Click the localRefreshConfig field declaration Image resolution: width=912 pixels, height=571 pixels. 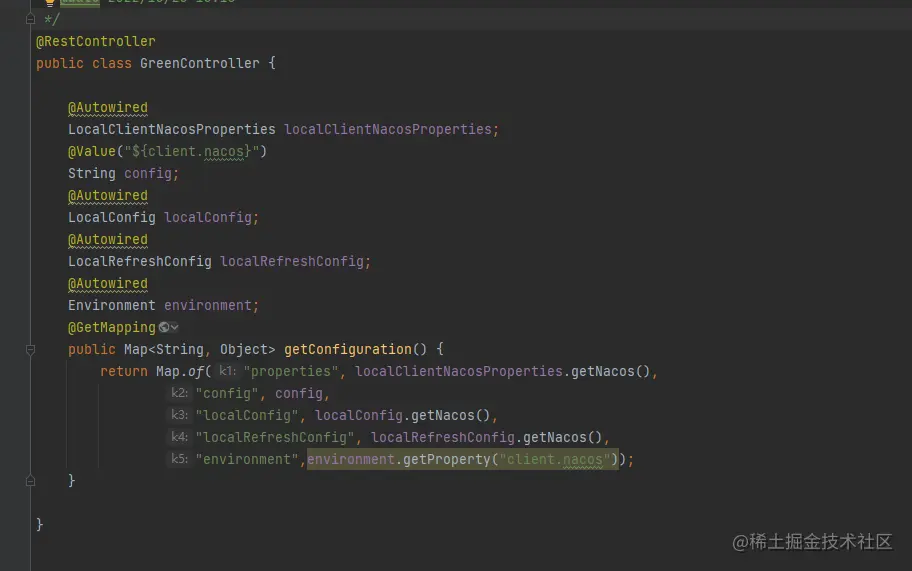click(291, 262)
